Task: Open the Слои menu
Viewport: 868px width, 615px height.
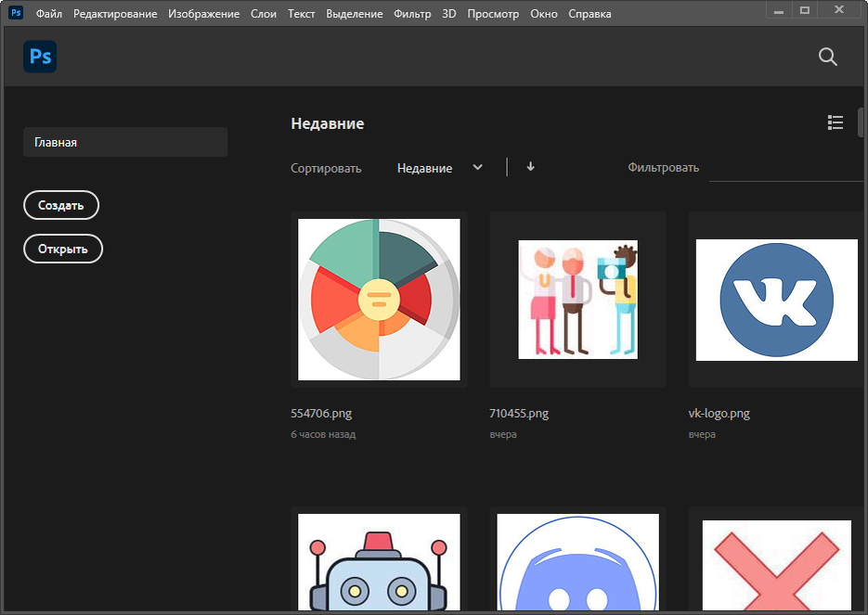Action: [x=264, y=14]
